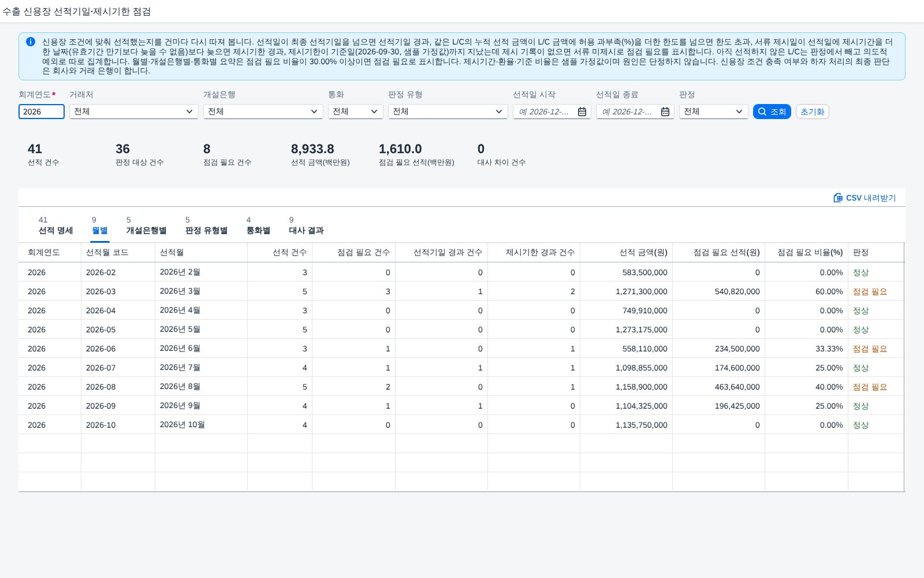Screen dimensions: 924x578
Task: Click the 8,933.8 선적 금액 summary value
Action: coord(312,149)
